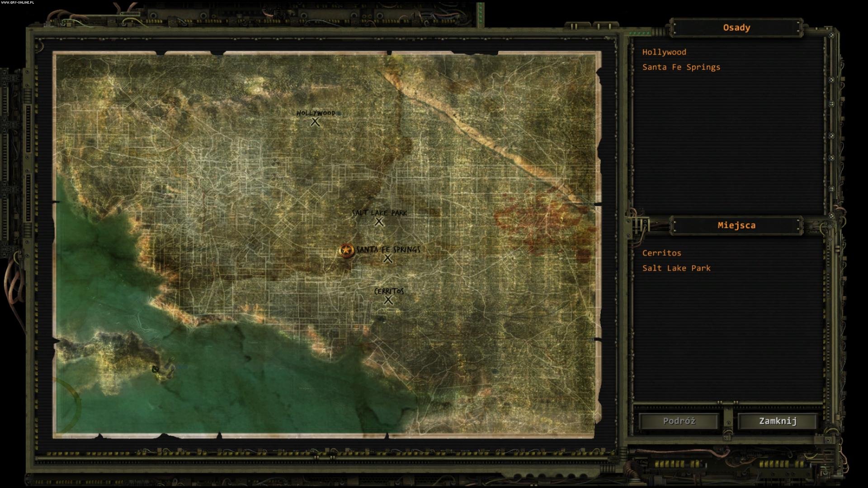Click the Podróż travel button

pyautogui.click(x=679, y=421)
